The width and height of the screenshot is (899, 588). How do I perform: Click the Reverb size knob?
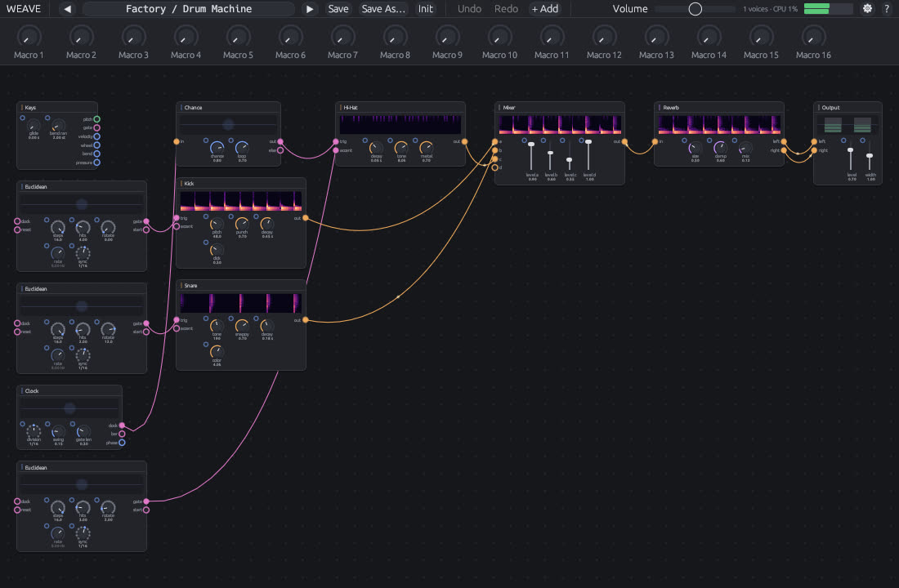point(695,148)
